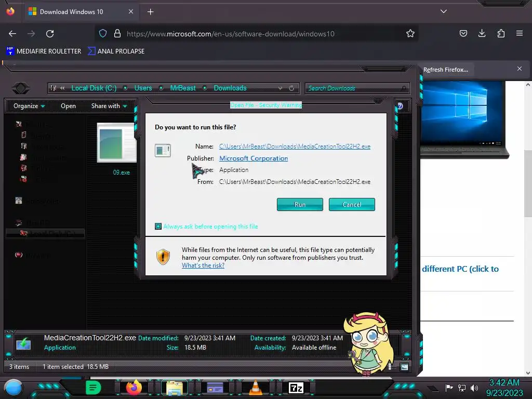
Task: Click the Explorer back/forward navigation orb
Action: [21, 88]
